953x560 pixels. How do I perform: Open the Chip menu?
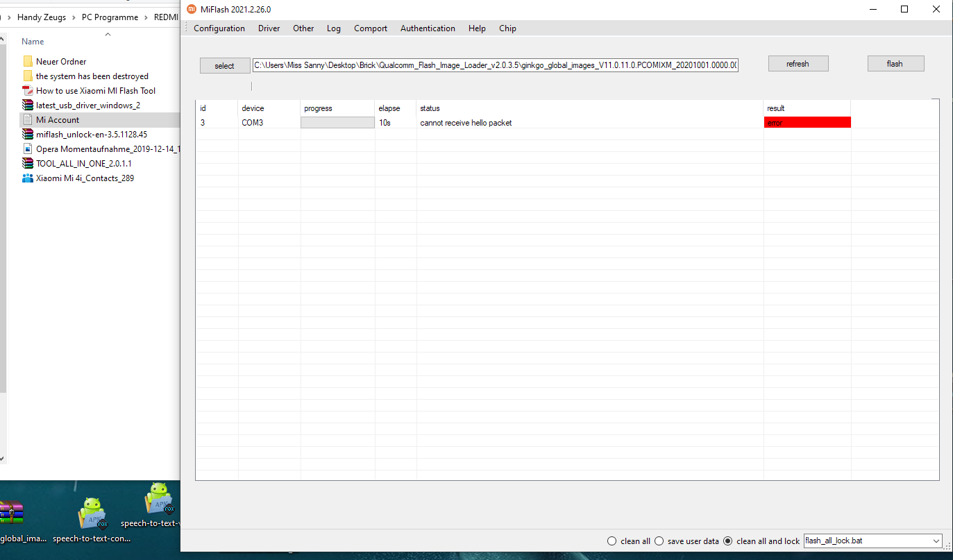507,28
